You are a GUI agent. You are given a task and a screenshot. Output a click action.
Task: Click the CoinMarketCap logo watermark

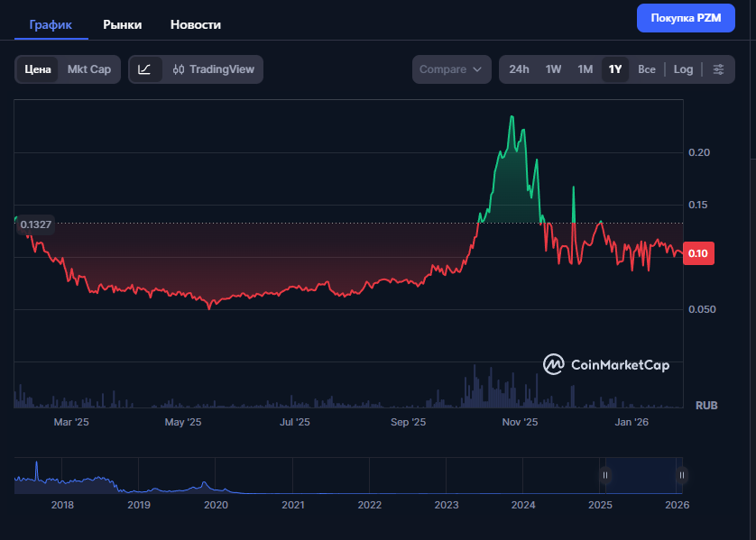tap(606, 364)
